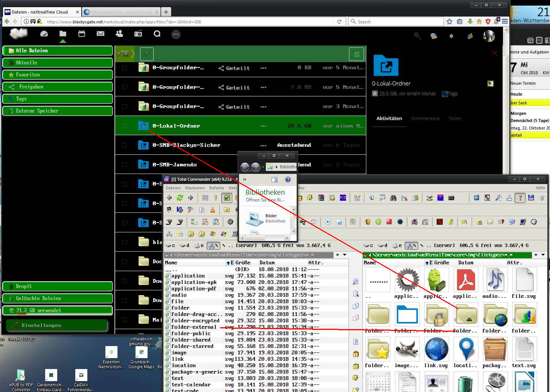Open Nextcloud search via the magnifier icon

click(x=417, y=36)
